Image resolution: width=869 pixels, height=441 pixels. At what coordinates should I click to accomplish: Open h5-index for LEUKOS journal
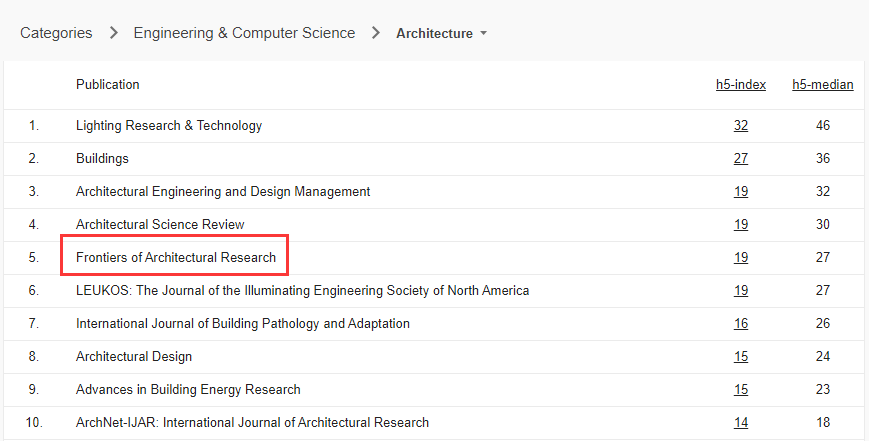pos(741,291)
